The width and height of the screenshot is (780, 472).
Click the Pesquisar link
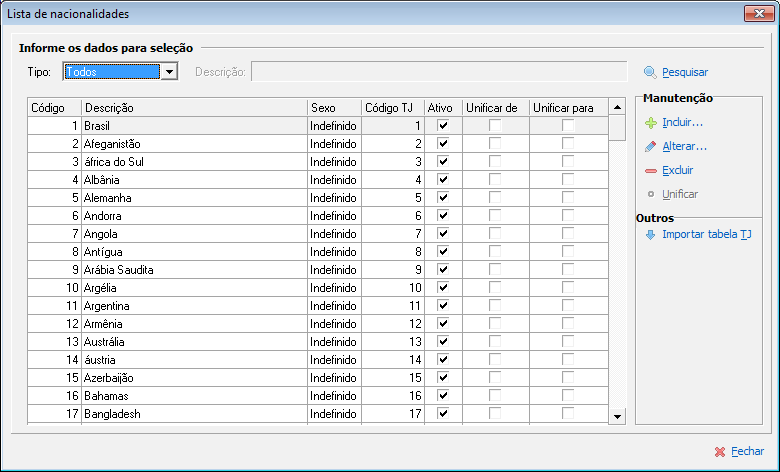[685, 72]
